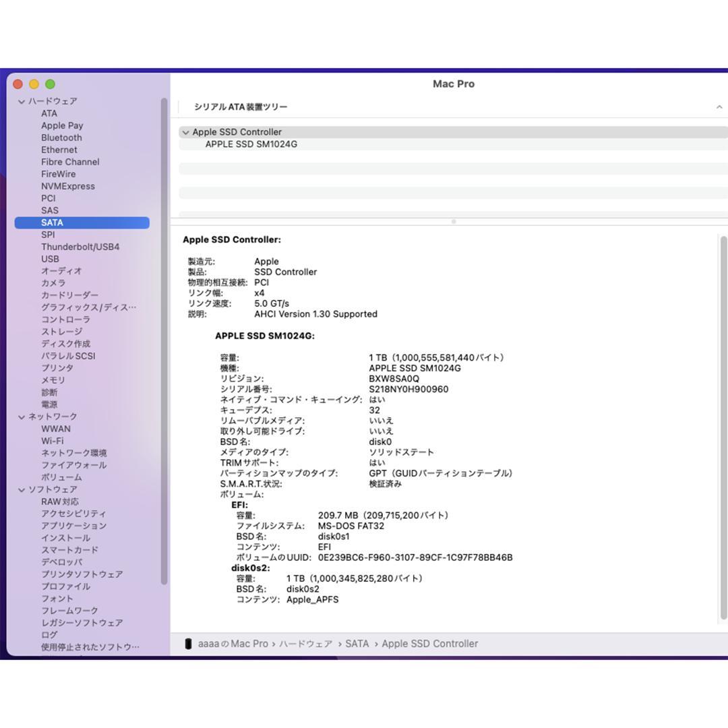Collapse the シリアルATA装置ツリー header chevron
The image size is (728, 728).
pos(719,107)
